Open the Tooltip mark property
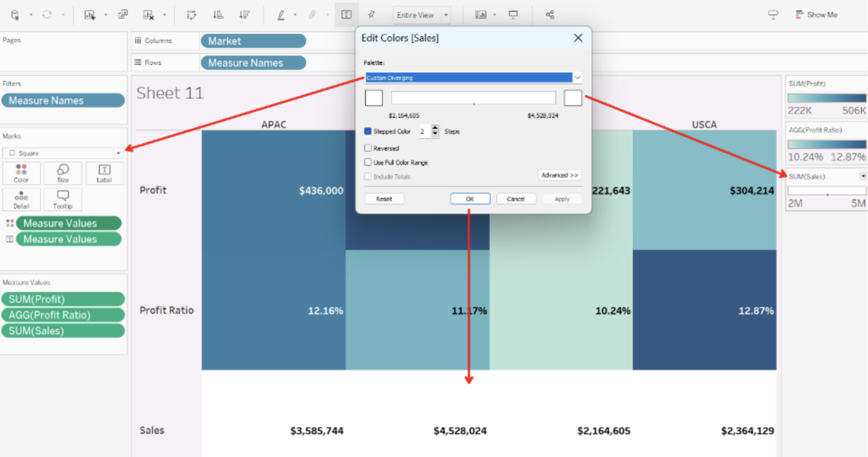Viewport: 868px width, 457px height. [x=62, y=199]
